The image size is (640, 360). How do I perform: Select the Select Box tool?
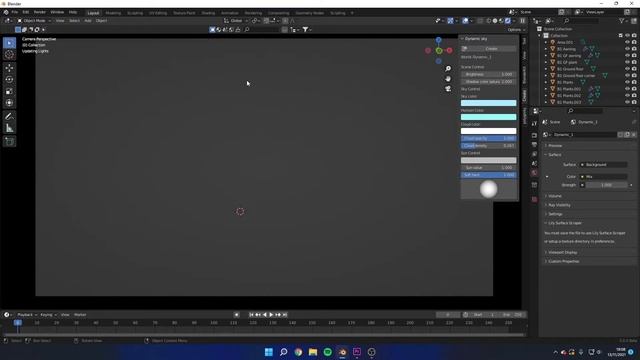pos(9,43)
